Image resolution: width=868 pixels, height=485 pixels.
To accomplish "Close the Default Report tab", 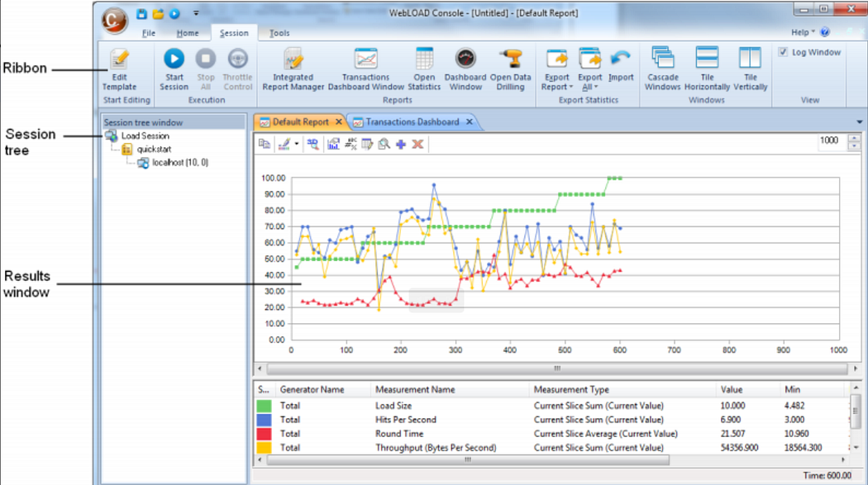I will point(339,121).
